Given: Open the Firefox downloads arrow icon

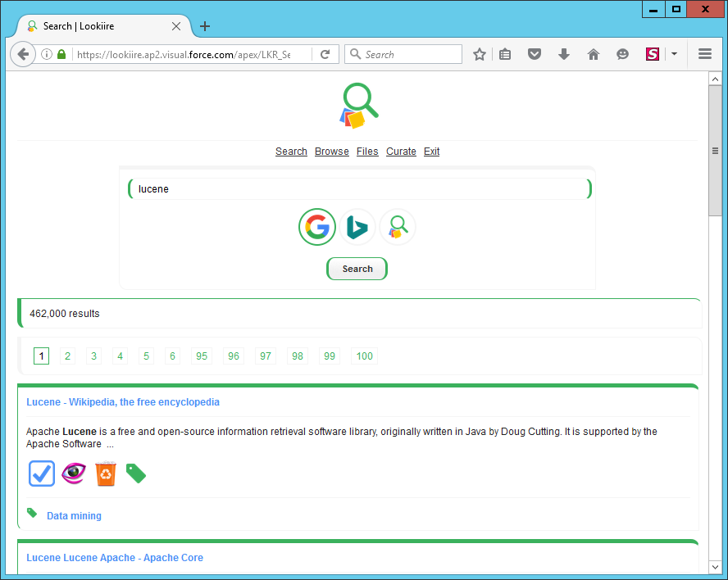Looking at the screenshot, I should (564, 54).
